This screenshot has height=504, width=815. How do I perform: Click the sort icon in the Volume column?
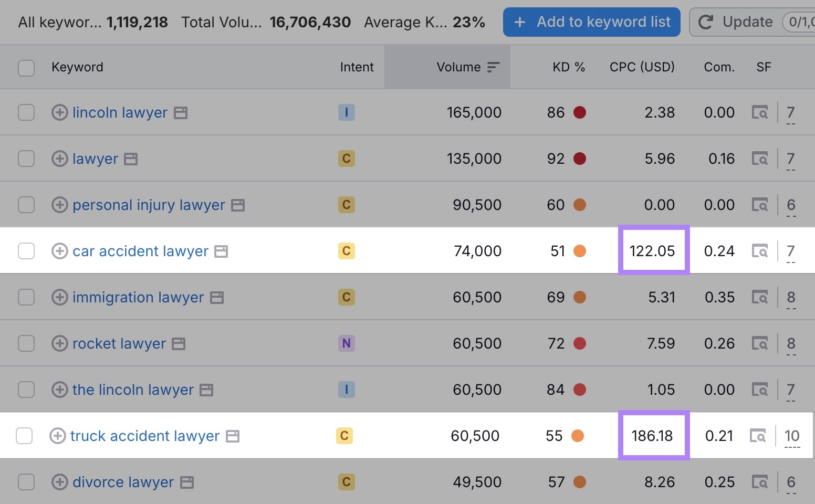(x=493, y=67)
